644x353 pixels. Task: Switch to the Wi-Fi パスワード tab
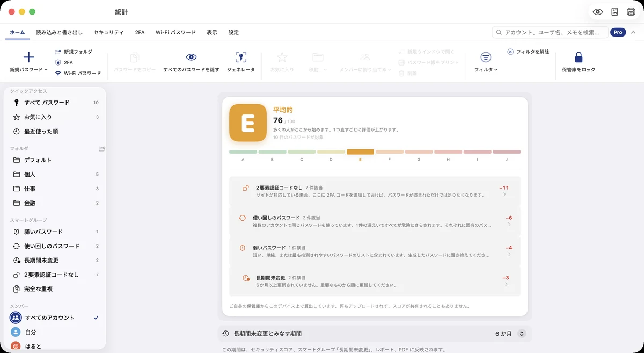tap(175, 32)
